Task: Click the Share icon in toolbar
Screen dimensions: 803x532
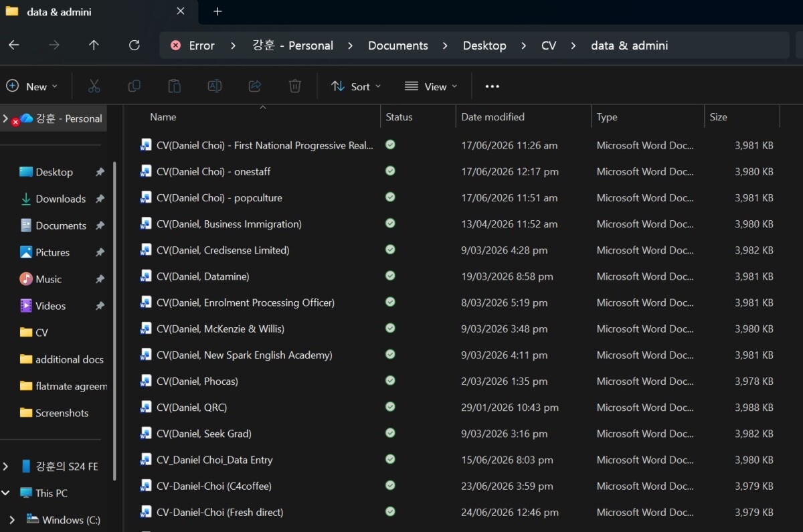Action: tap(254, 86)
